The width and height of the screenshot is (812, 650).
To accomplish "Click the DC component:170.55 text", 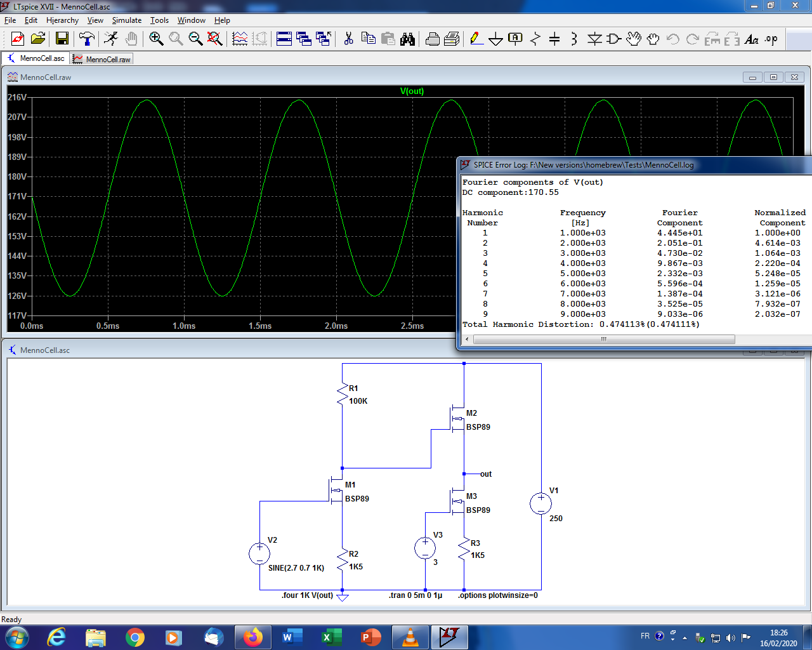I will 511,192.
